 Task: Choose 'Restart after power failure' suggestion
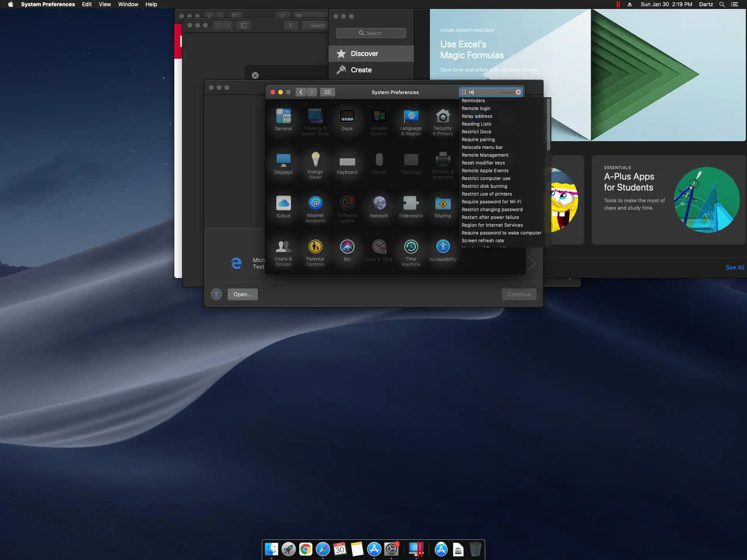490,217
